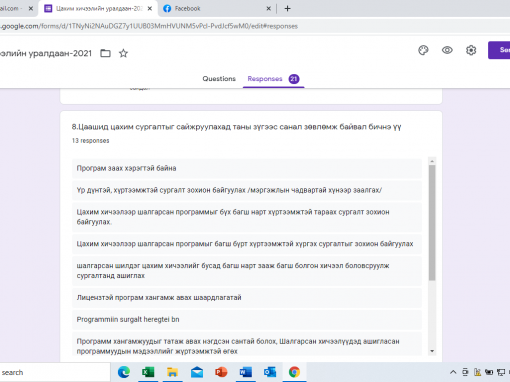The height and width of the screenshot is (382, 510).
Task: Preview the form with the eye icon
Action: click(x=447, y=50)
